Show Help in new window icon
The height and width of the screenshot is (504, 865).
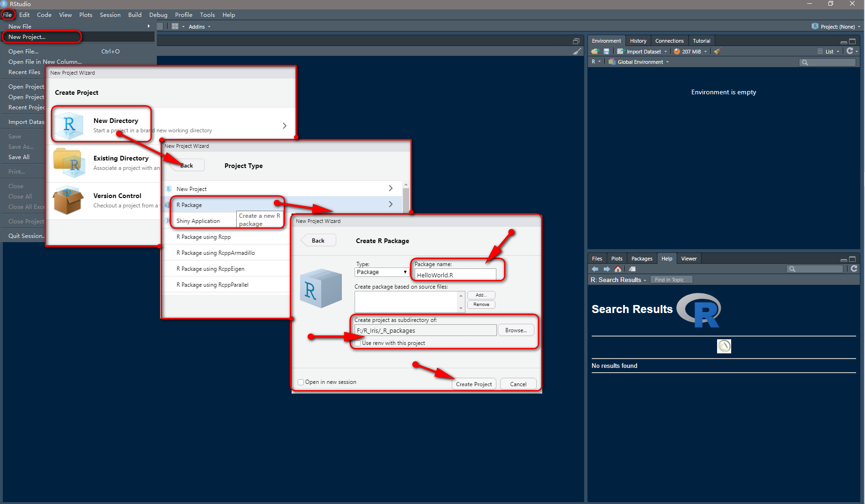632,269
